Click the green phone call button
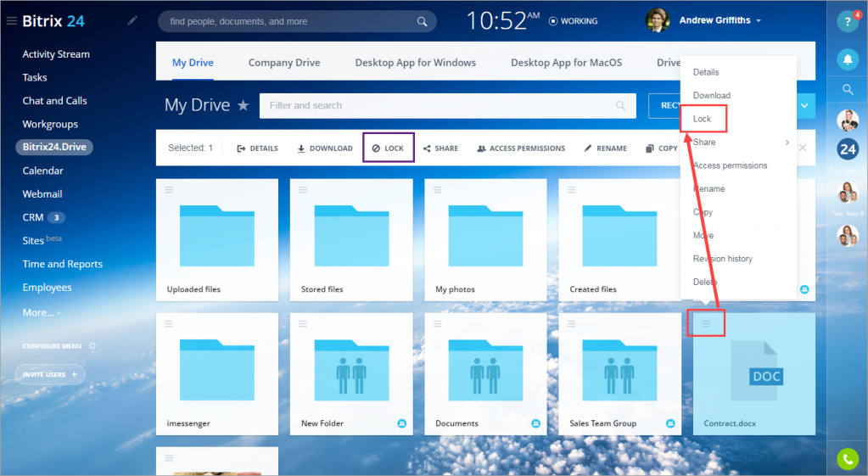The height and width of the screenshot is (476, 868). [848, 458]
